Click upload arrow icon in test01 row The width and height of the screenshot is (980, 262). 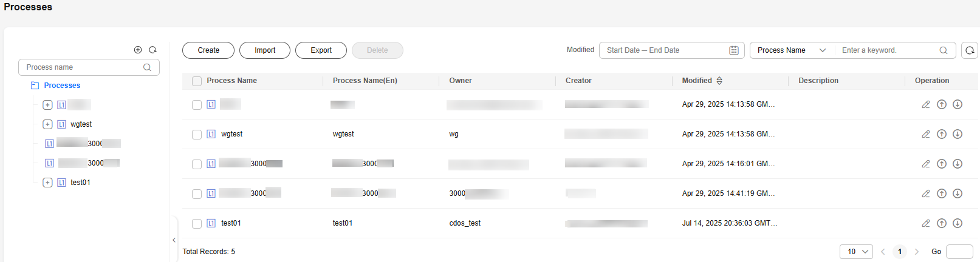click(x=942, y=223)
